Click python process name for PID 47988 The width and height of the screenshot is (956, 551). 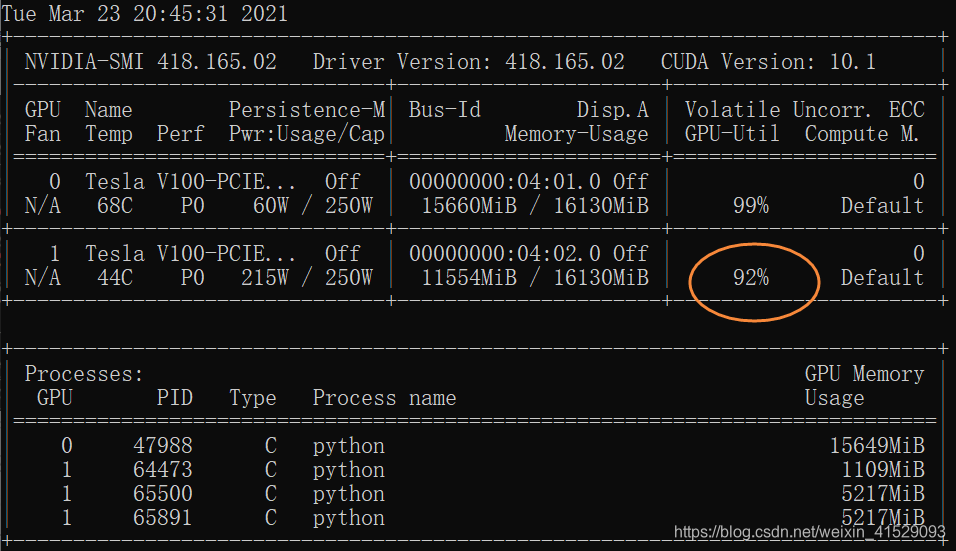pyautogui.click(x=349, y=446)
